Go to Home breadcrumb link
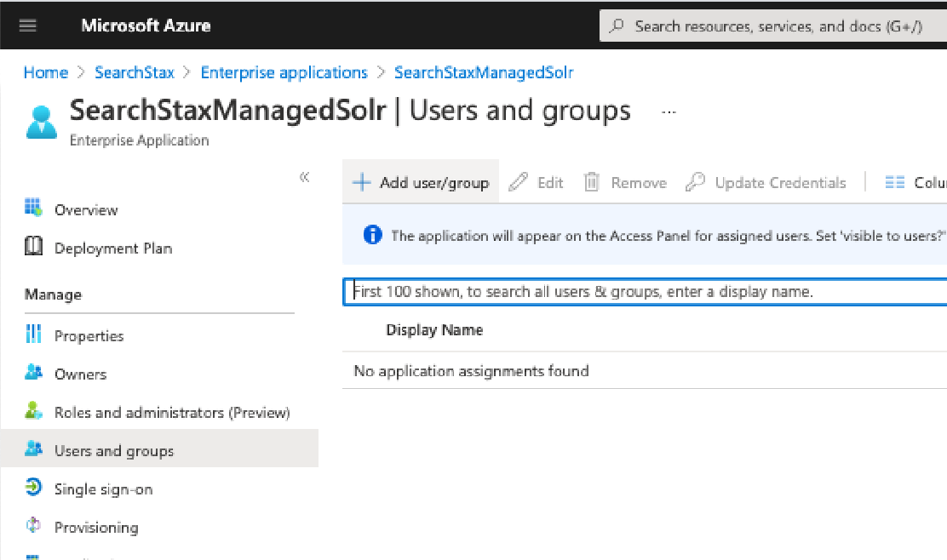947x560 pixels. pyautogui.click(x=46, y=72)
